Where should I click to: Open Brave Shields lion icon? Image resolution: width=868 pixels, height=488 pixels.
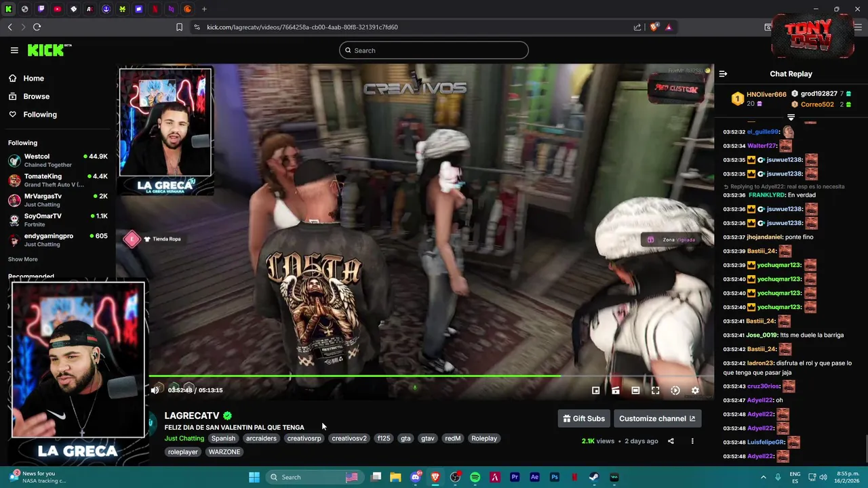coord(654,27)
